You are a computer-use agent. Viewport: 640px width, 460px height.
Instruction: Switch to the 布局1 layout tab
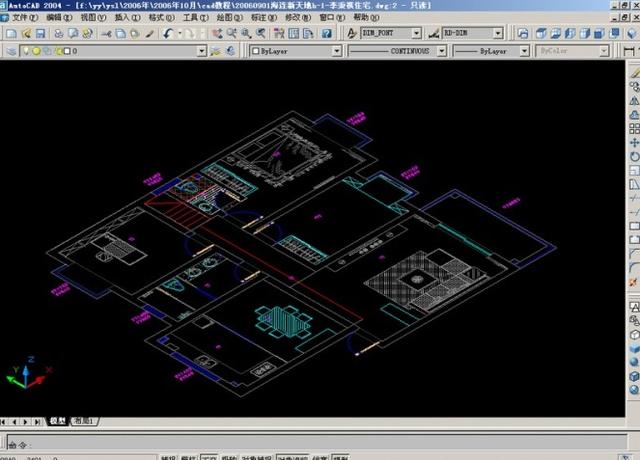(x=84, y=421)
